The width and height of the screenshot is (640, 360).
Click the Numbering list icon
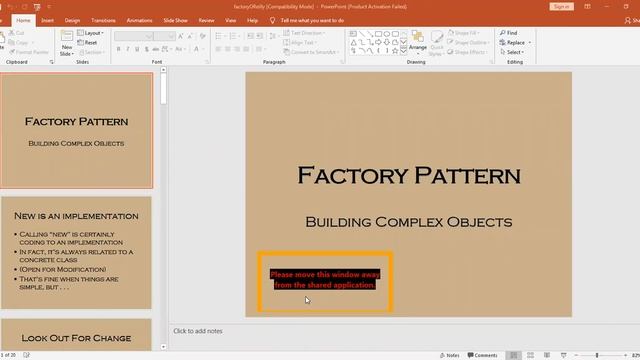pos(233,36)
